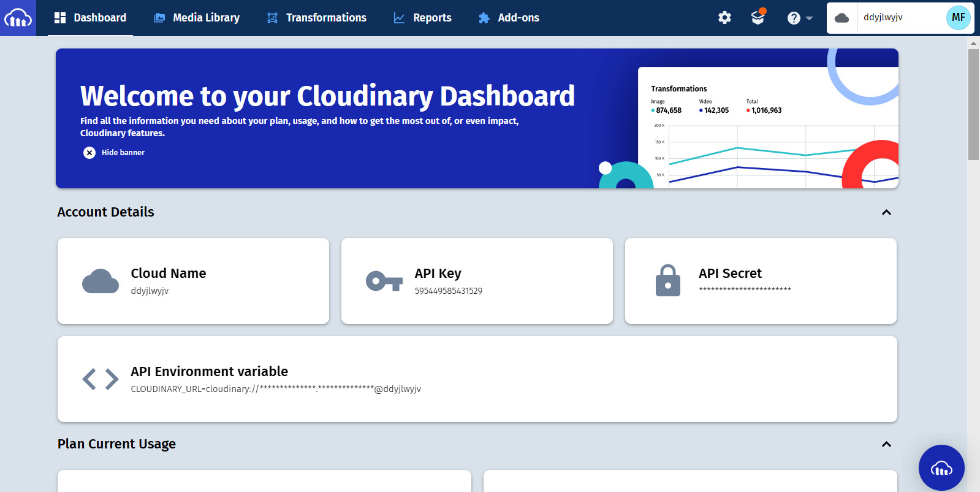
Task: Collapse the Account Details section
Action: point(886,212)
